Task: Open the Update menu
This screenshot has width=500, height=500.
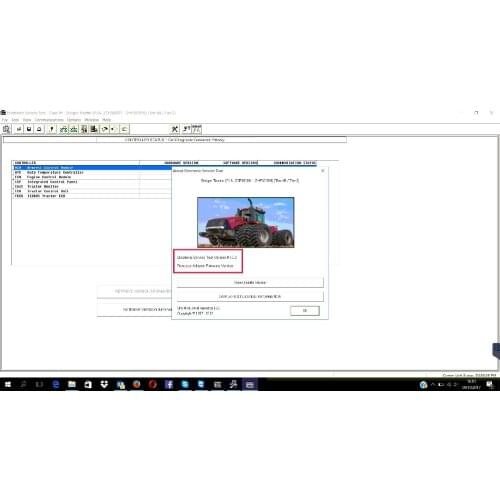Action: [74, 120]
